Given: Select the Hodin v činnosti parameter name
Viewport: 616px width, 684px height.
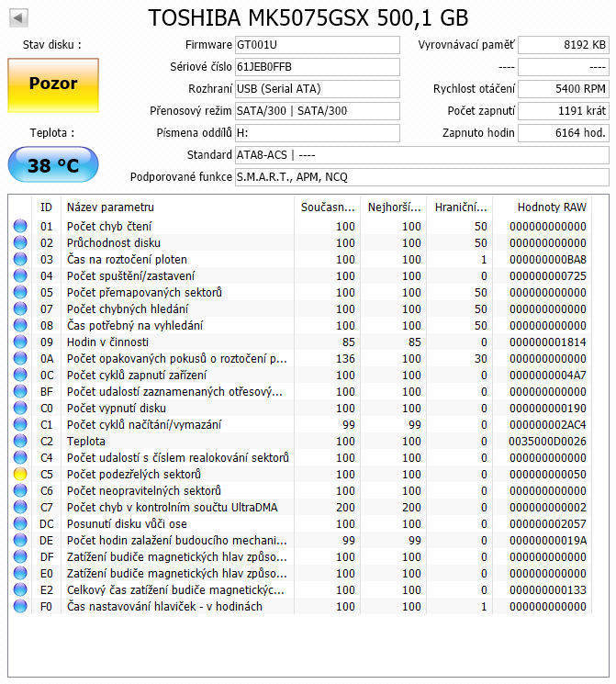Looking at the screenshot, I should click(x=107, y=342).
